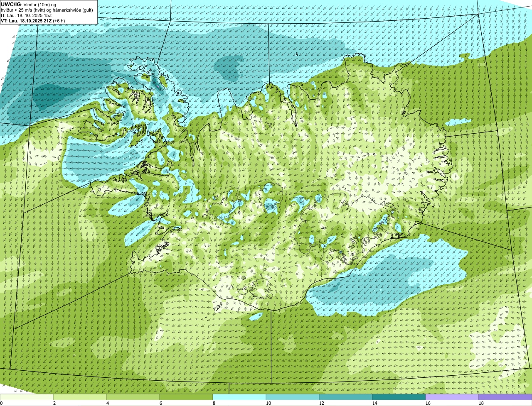Click the legend scale label '6'
This screenshot has width=532, height=406.
click(161, 403)
